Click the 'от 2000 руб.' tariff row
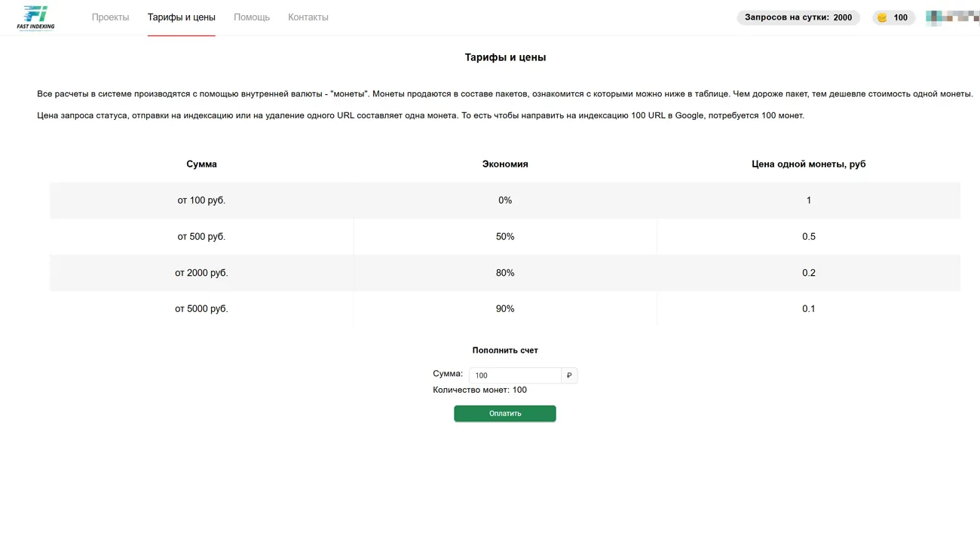 coord(201,273)
